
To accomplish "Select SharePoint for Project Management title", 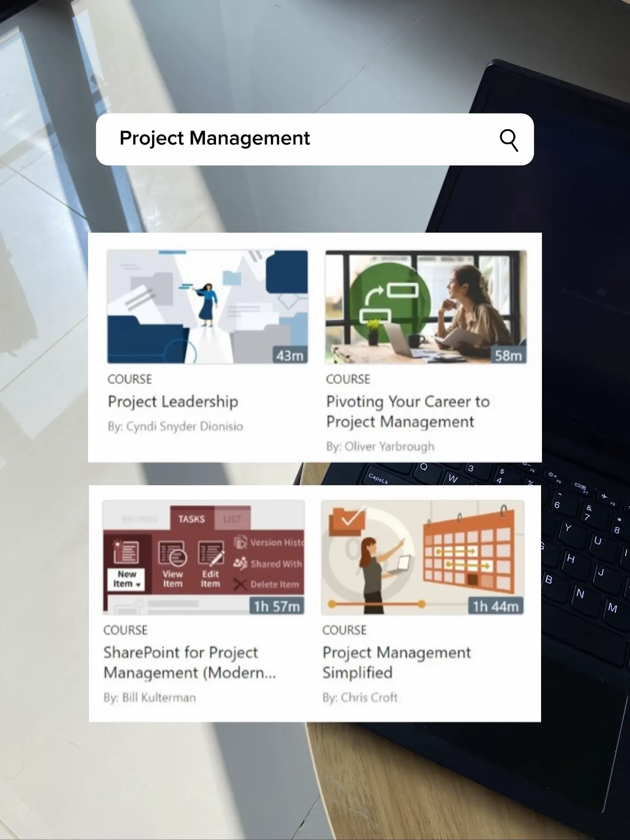I will [189, 663].
